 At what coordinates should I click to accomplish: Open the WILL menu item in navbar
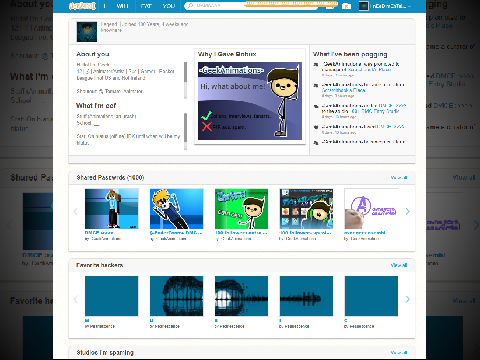click(123, 6)
